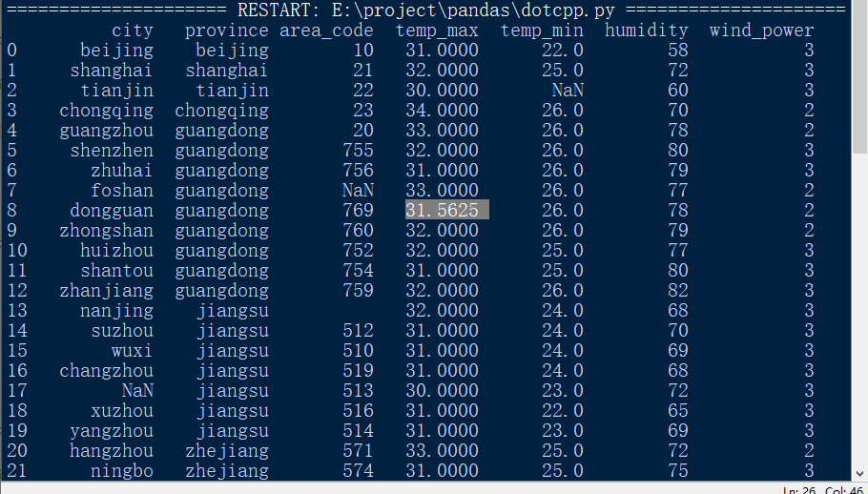This screenshot has width=868, height=494.
Task: Click the vertical scrollbar thumb
Action: (859, 77)
